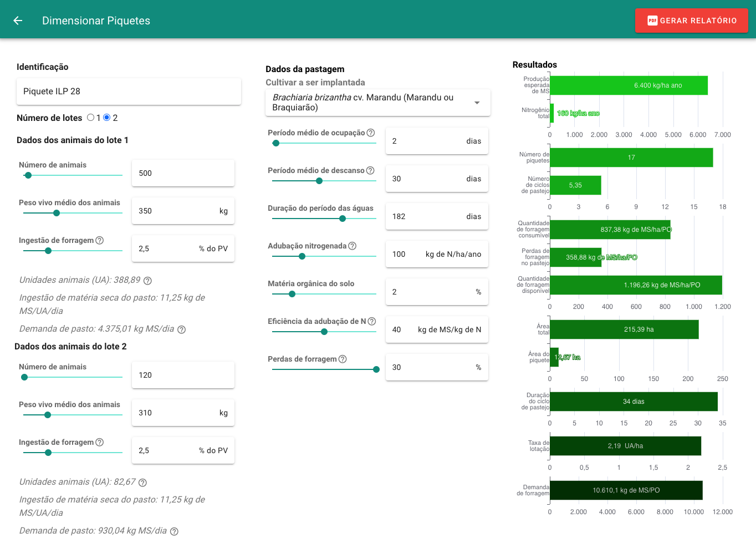The height and width of the screenshot is (548, 756).
Task: Adjust Ingestão de forragem slider lote 1
Action: 73,251
